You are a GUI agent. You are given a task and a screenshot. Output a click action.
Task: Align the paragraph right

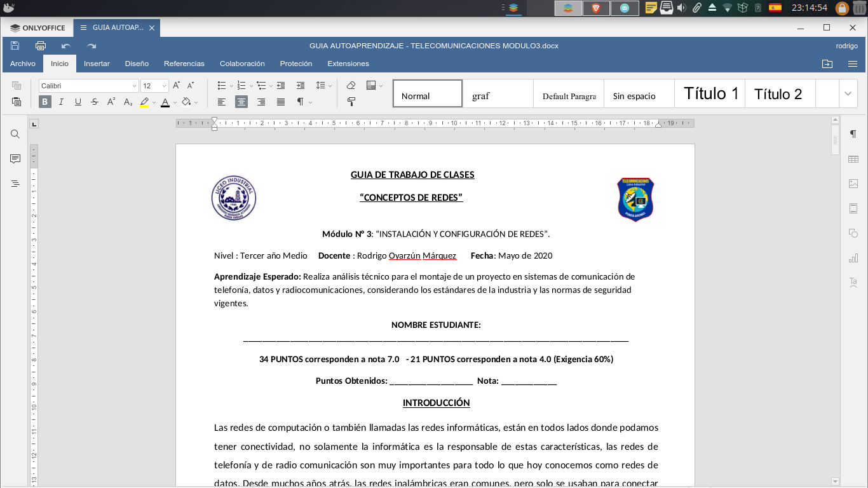tap(261, 102)
